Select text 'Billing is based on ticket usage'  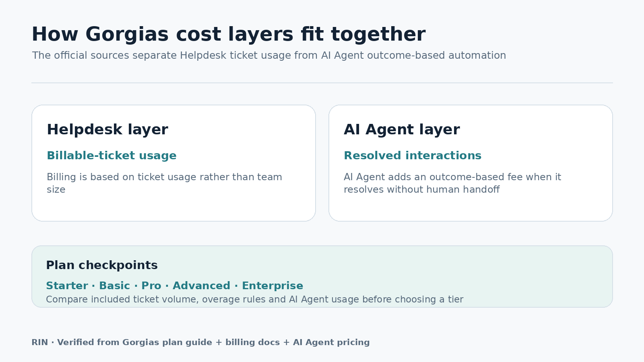click(122, 177)
